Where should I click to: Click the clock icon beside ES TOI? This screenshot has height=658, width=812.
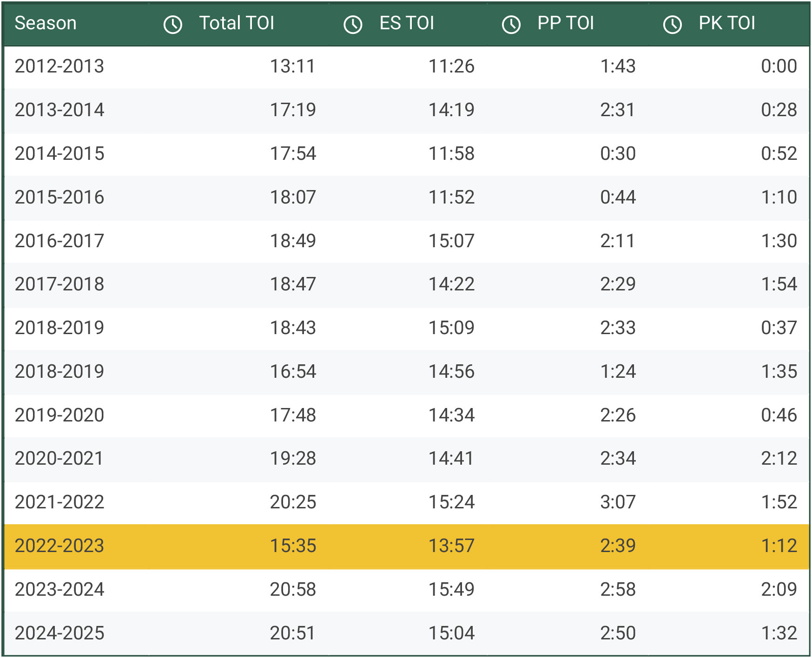tap(353, 24)
